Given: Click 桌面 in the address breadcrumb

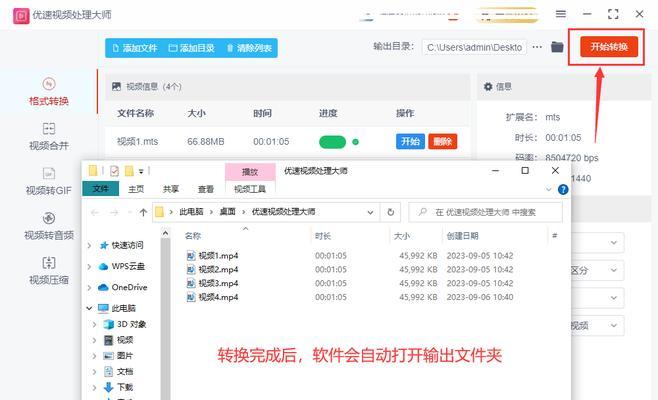Looking at the screenshot, I should [227, 212].
